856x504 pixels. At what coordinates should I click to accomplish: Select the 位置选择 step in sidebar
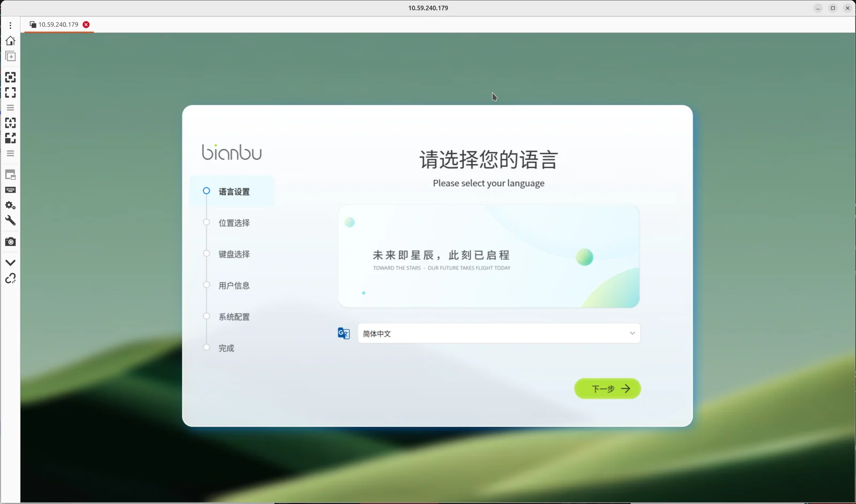pyautogui.click(x=234, y=223)
